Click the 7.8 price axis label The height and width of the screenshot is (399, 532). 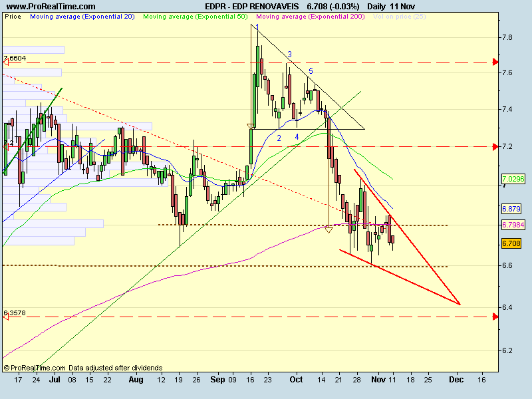(507, 37)
